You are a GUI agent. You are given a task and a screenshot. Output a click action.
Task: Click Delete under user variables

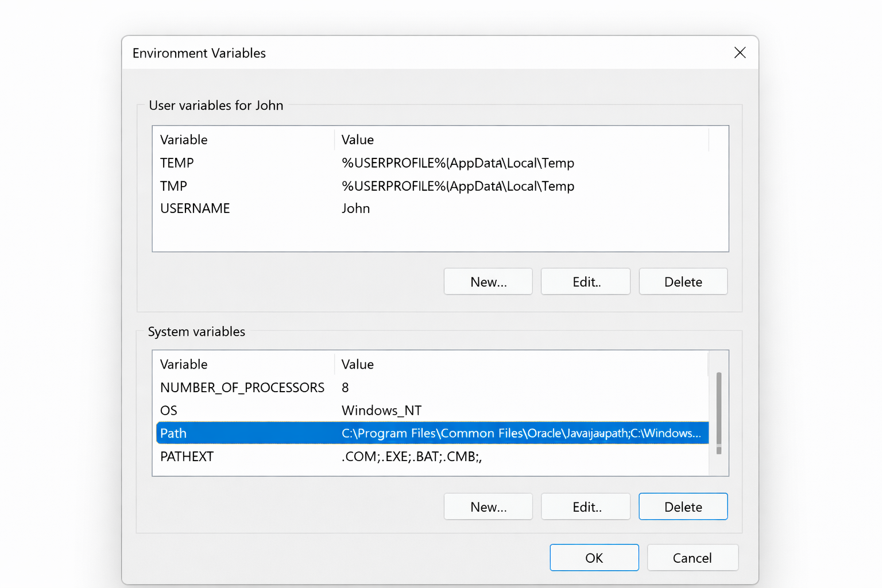[x=683, y=281]
